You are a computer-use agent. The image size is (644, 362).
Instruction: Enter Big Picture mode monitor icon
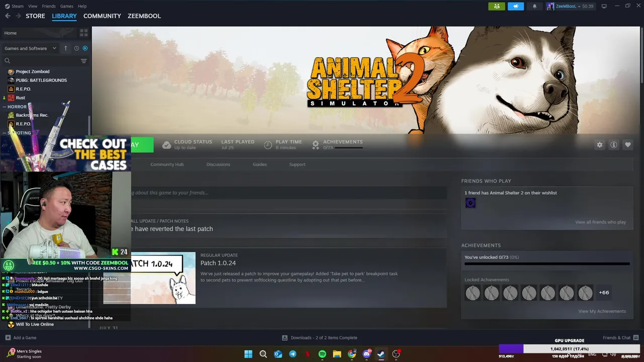pos(604,6)
